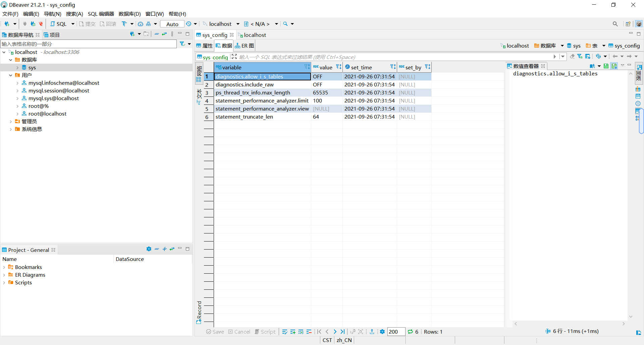
Task: Click the add row icon in bottom toolbar
Action: [292, 332]
